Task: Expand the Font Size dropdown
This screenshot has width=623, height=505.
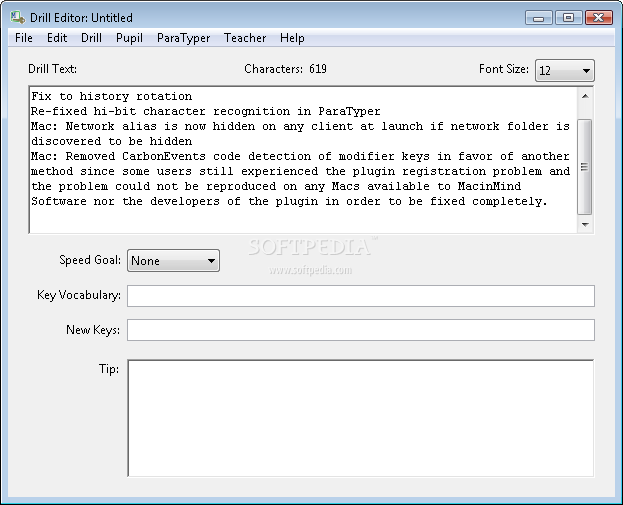Action: click(x=565, y=71)
